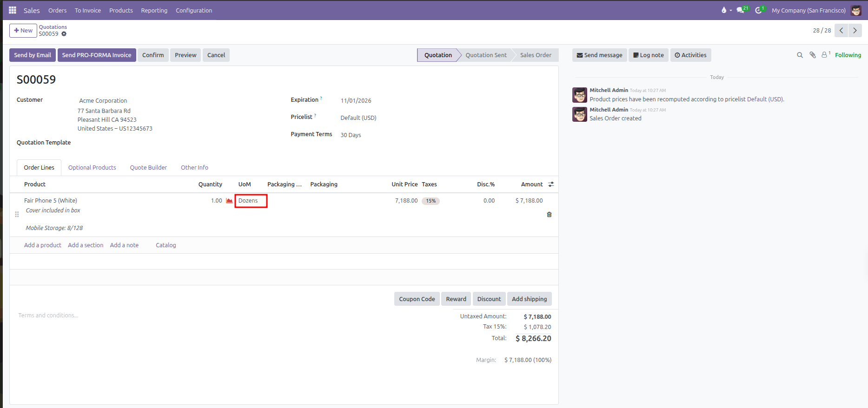Switch to the Quote Builder tab
Screen dimensions: 868x408
pos(148,168)
